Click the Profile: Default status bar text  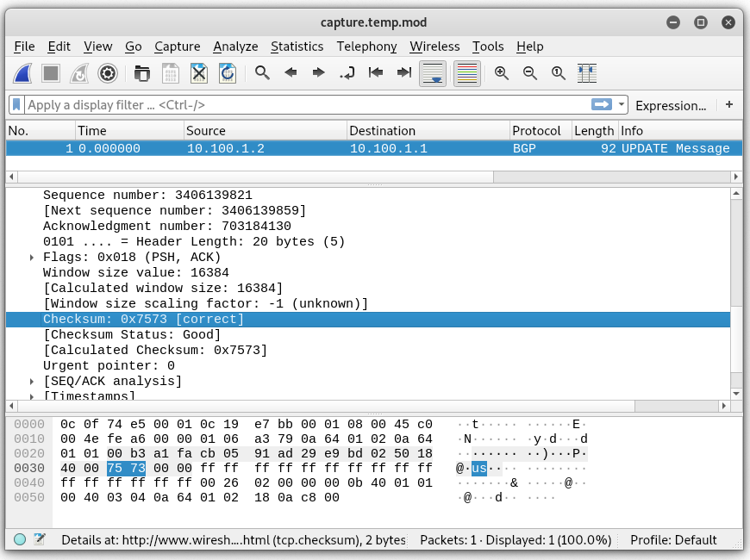tap(673, 540)
